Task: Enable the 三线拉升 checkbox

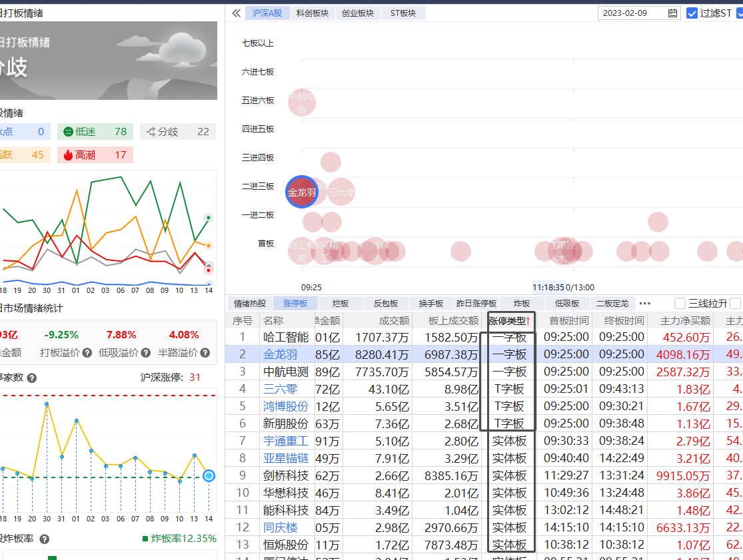Action: click(x=680, y=304)
